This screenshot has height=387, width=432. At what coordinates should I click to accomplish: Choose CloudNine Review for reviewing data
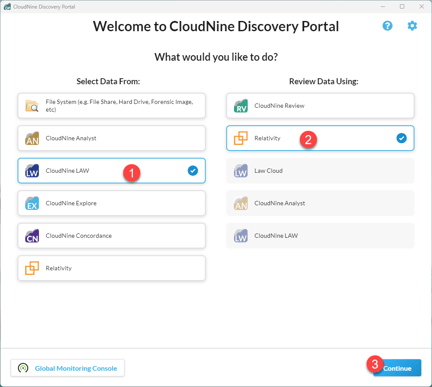[320, 106]
